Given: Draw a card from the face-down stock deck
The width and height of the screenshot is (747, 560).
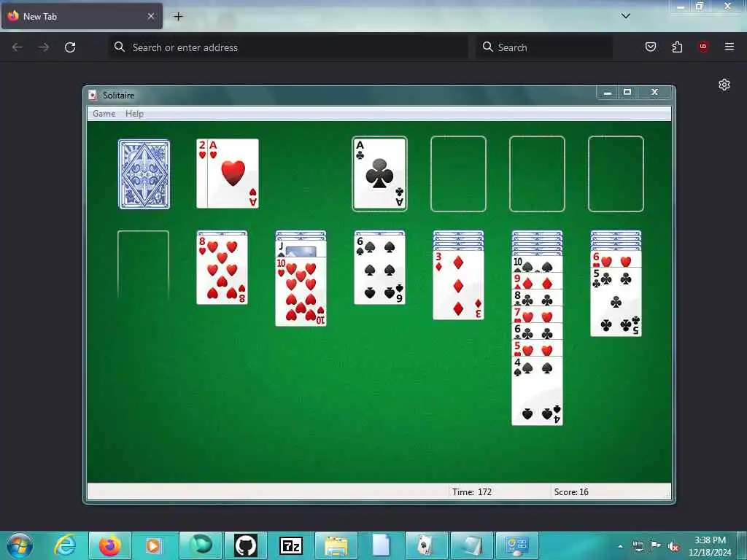Looking at the screenshot, I should pyautogui.click(x=144, y=174).
